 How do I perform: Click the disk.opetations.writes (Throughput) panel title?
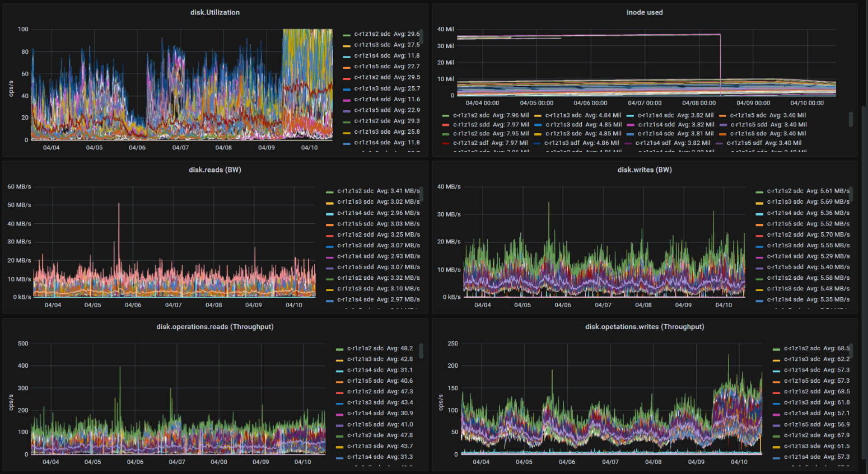[x=644, y=327]
